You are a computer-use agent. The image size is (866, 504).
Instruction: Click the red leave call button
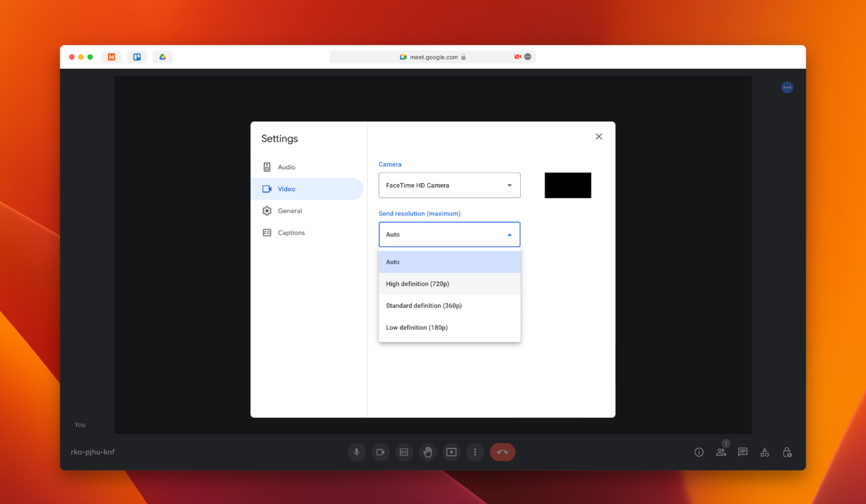point(502,452)
